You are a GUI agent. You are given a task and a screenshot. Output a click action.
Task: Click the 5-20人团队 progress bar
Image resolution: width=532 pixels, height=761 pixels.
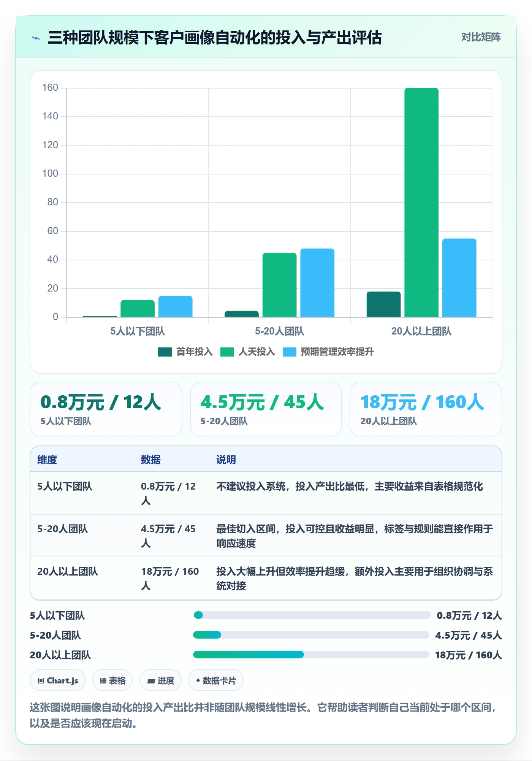pos(311,635)
